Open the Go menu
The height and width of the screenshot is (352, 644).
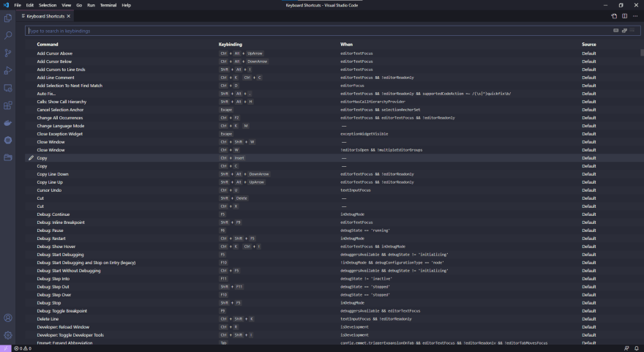tap(79, 5)
